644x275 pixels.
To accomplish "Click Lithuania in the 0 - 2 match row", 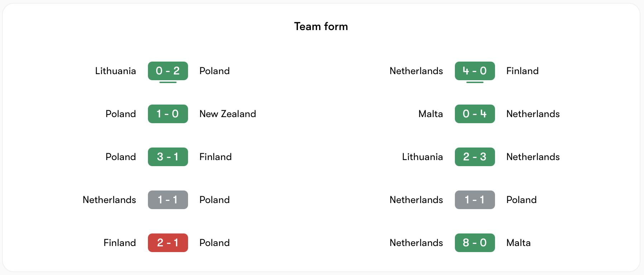I will tap(115, 71).
